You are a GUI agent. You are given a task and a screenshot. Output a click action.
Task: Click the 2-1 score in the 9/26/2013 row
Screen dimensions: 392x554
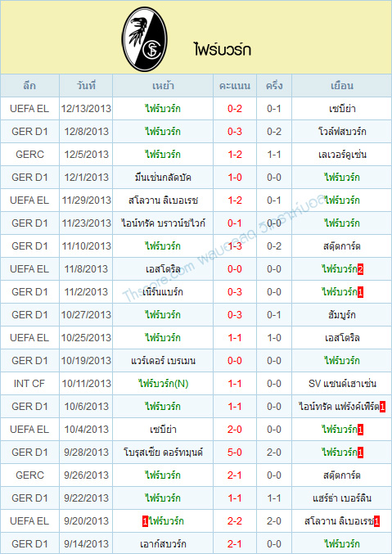(235, 475)
